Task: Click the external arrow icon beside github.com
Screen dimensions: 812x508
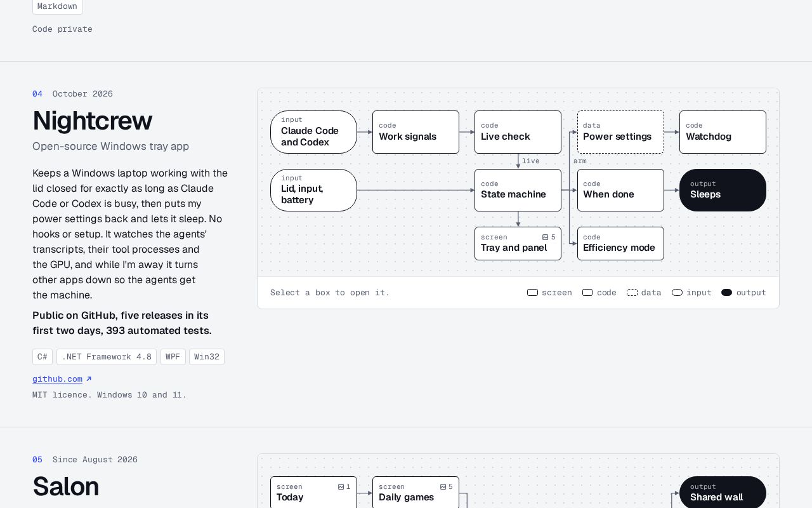Action: click(x=89, y=379)
